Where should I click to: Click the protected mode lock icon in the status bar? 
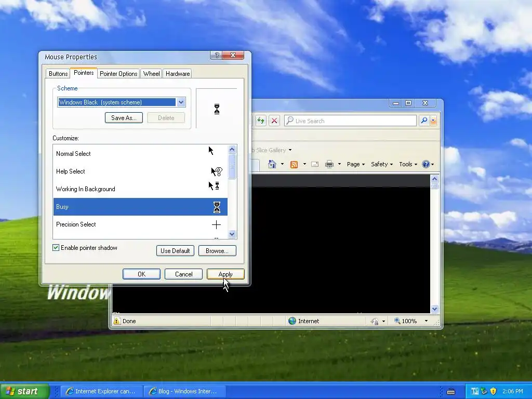pos(375,321)
